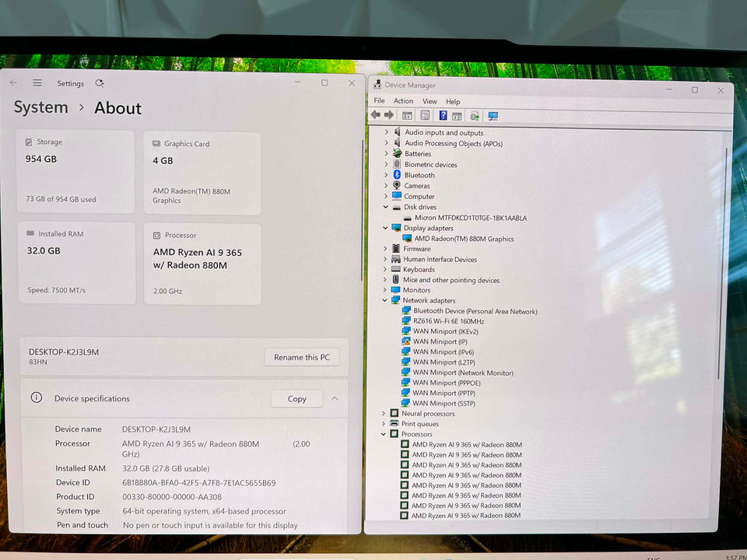Select the Monitors category
Image resolution: width=747 pixels, height=560 pixels.
click(416, 290)
